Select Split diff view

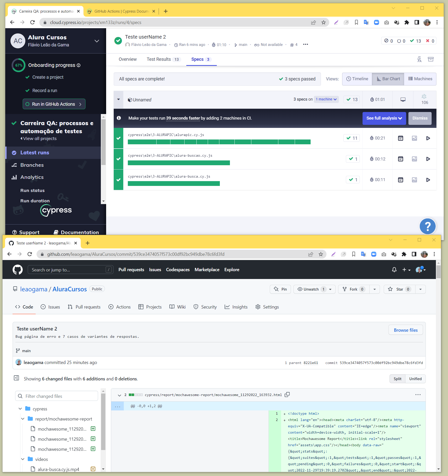pos(397,379)
